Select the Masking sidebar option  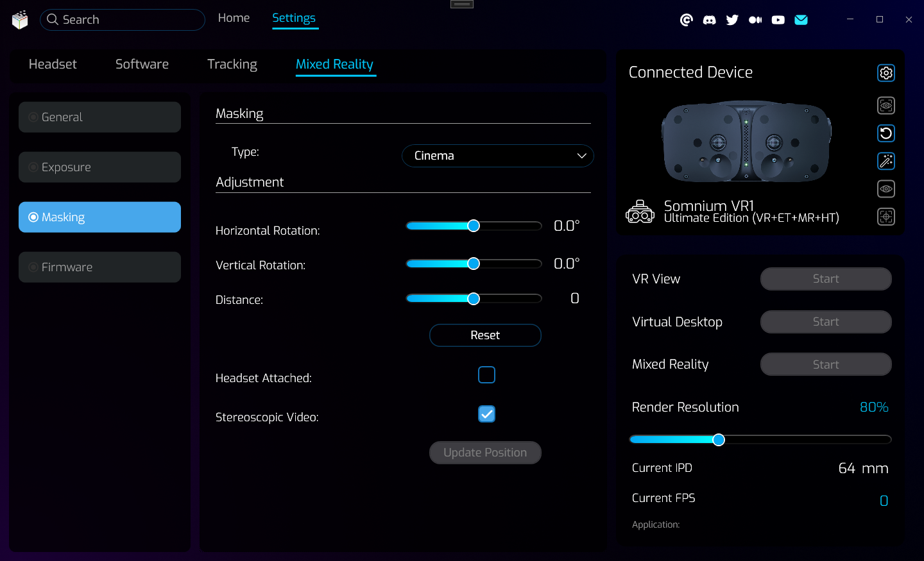[x=99, y=217]
